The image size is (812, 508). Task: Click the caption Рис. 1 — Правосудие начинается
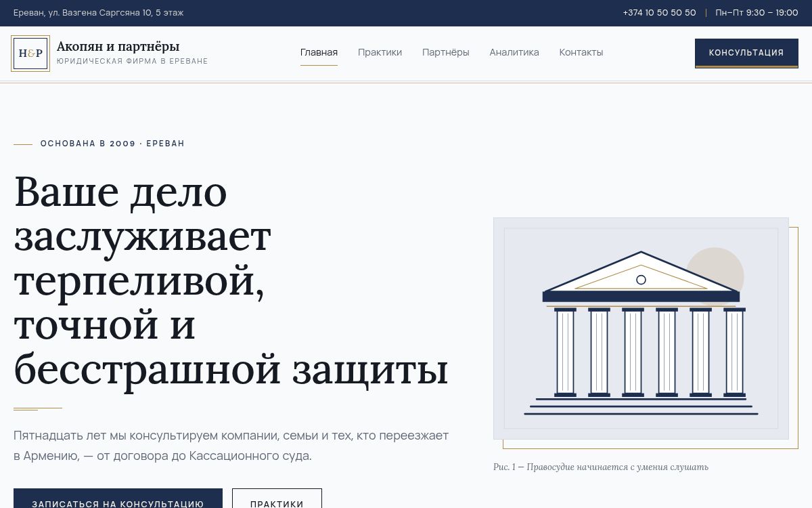tap(601, 467)
